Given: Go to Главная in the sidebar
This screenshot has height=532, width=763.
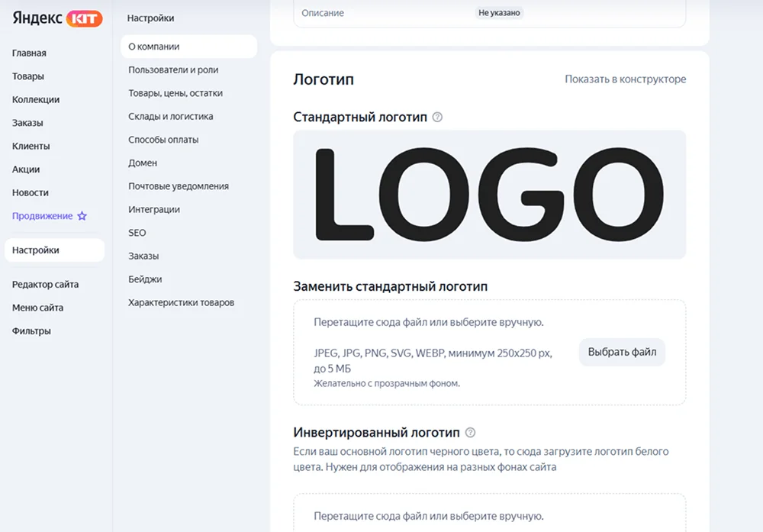Looking at the screenshot, I should point(29,53).
